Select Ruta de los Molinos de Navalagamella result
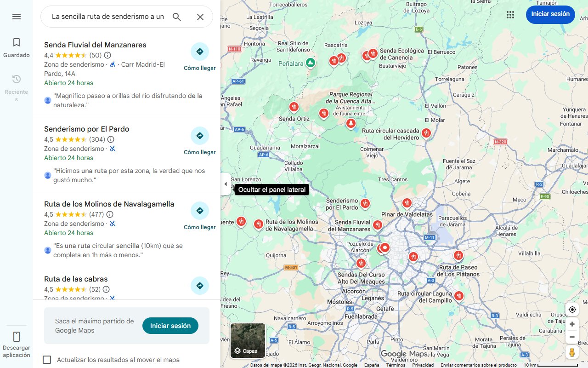 [109, 203]
